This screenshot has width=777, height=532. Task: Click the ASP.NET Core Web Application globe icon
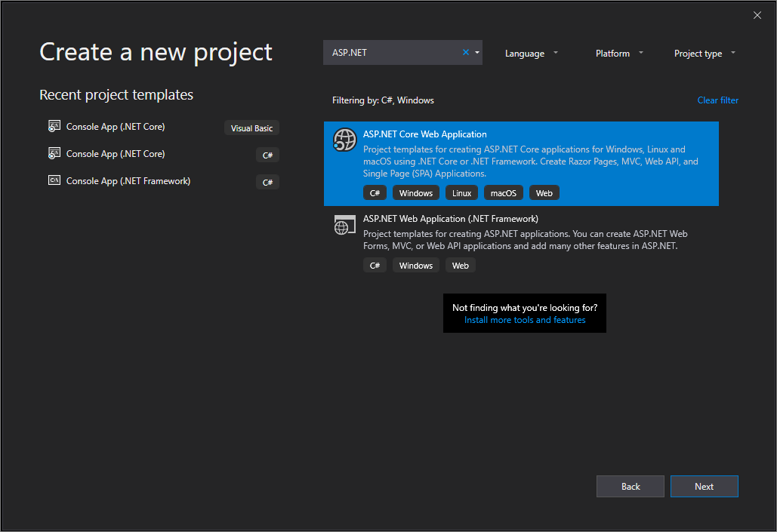pos(344,140)
